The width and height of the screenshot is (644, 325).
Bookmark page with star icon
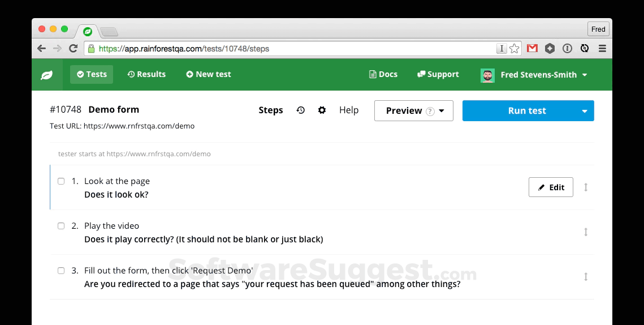(515, 49)
